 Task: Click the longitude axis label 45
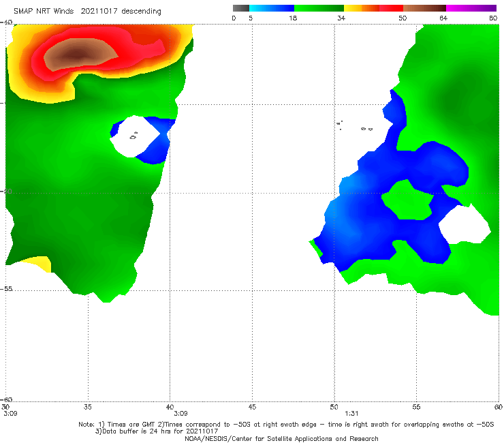[252, 407]
